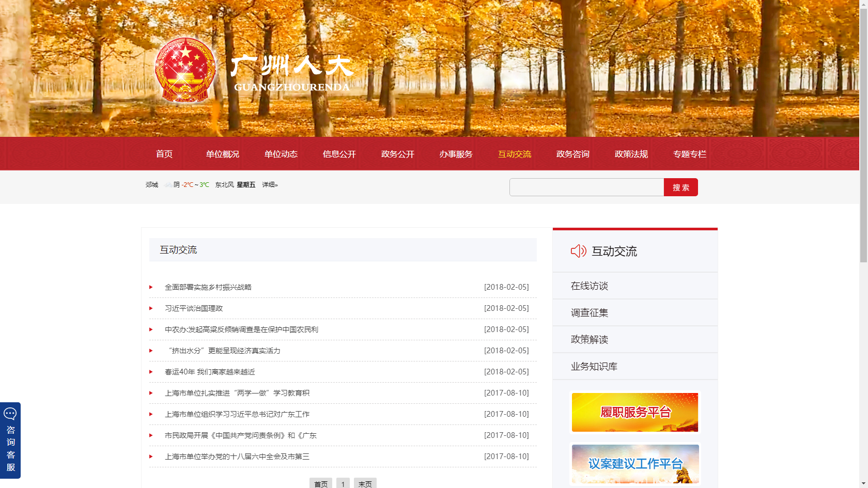Open 政务公开 menu item
The height and width of the screenshot is (488, 868).
tap(398, 154)
